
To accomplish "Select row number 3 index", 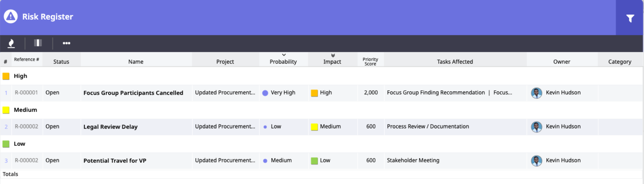I will [x=6, y=161].
